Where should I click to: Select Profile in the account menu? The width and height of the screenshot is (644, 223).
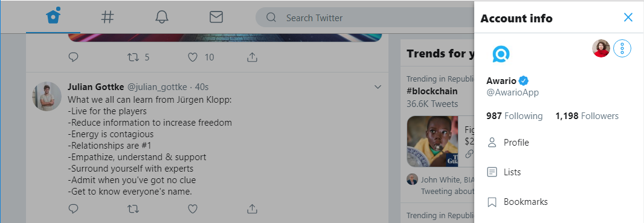(559, 143)
